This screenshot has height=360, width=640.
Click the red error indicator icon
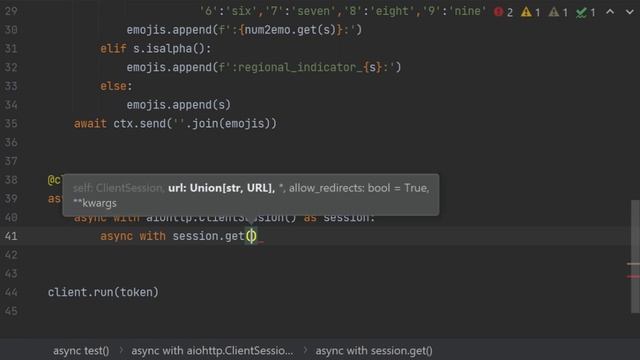(x=498, y=12)
